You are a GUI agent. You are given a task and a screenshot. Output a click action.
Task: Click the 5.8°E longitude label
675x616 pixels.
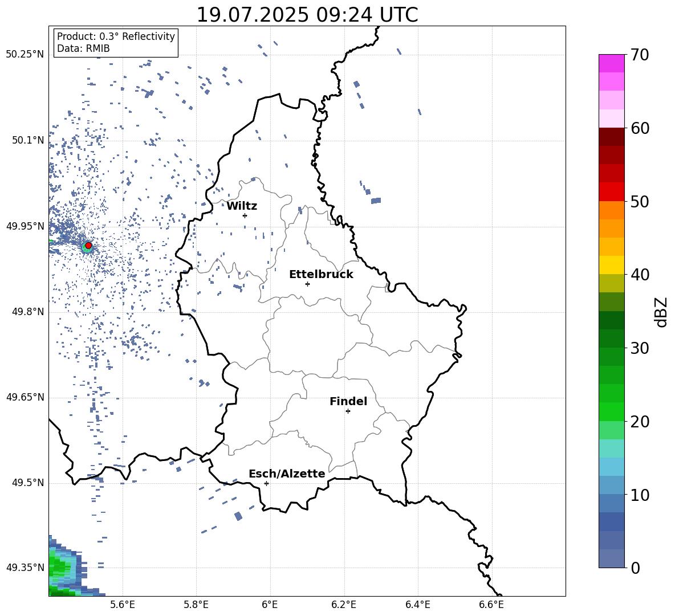point(196,605)
